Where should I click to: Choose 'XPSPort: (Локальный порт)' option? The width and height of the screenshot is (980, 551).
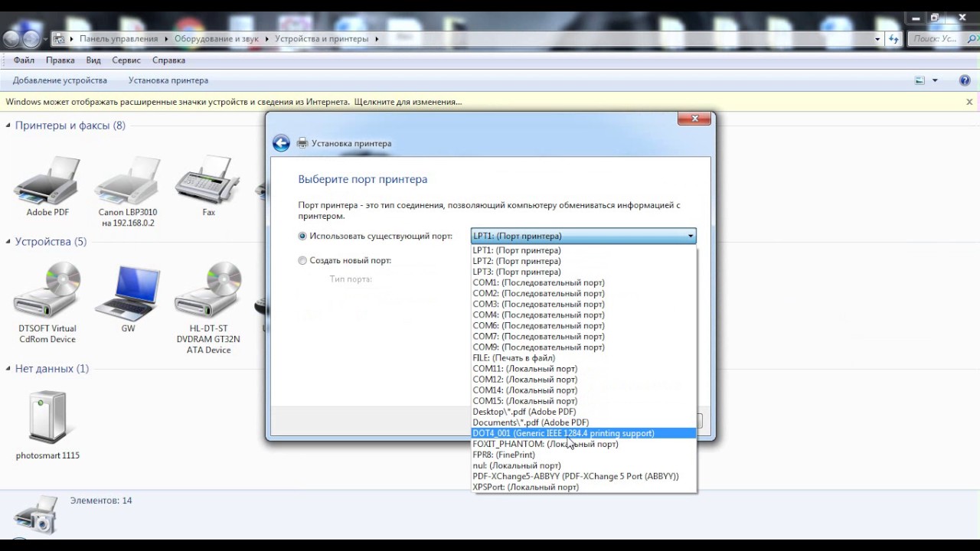click(x=584, y=487)
